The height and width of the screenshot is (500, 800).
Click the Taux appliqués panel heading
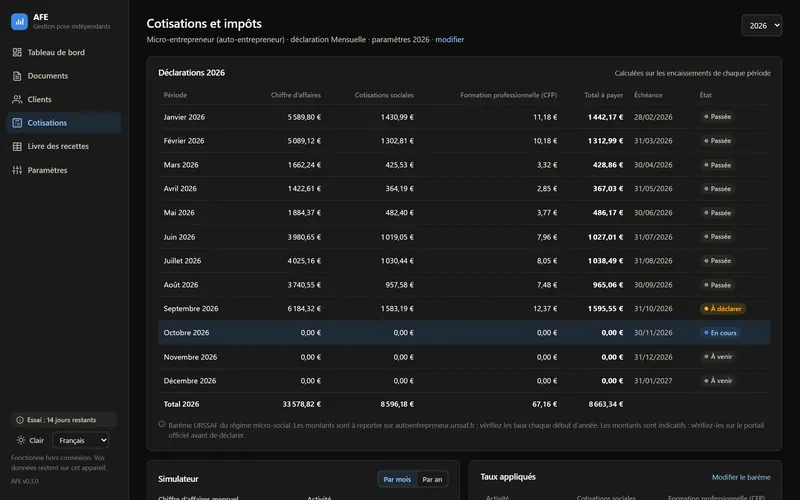click(508, 477)
